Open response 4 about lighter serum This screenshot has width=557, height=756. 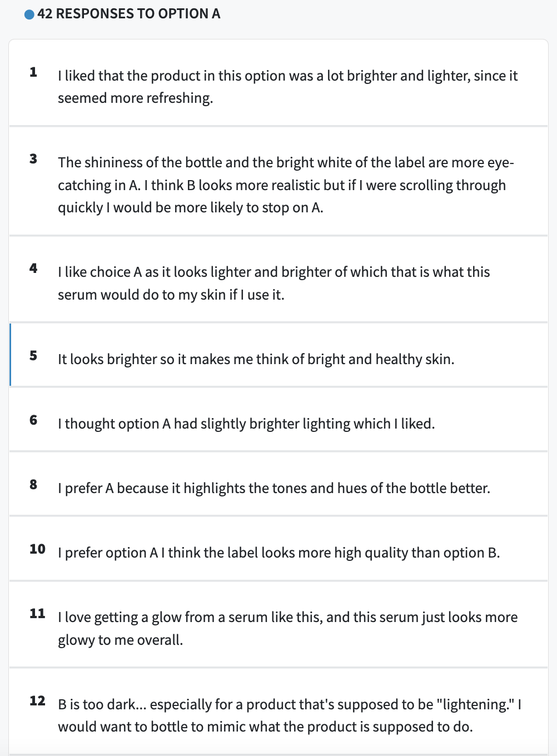pyautogui.click(x=278, y=279)
